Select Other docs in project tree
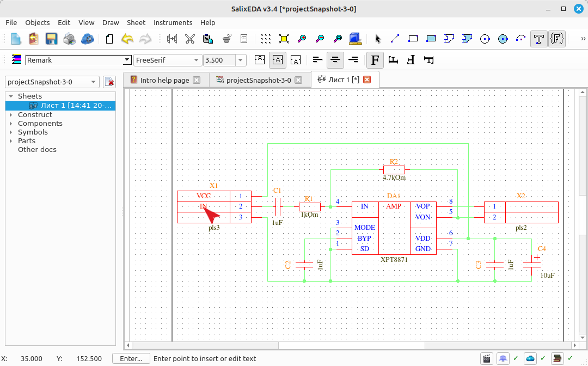This screenshot has width=588, height=366. [37, 150]
